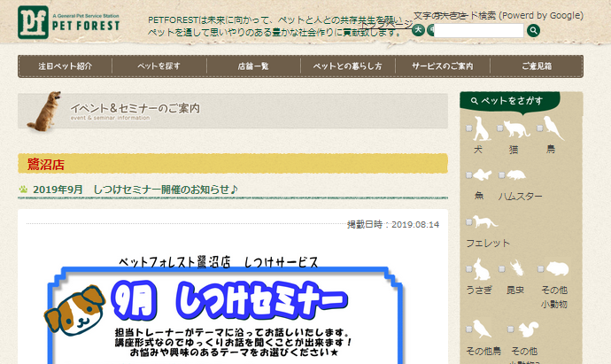Click the ペットフォレスト鷺沼店 しつけサービス text
The image size is (611, 364).
(x=219, y=262)
